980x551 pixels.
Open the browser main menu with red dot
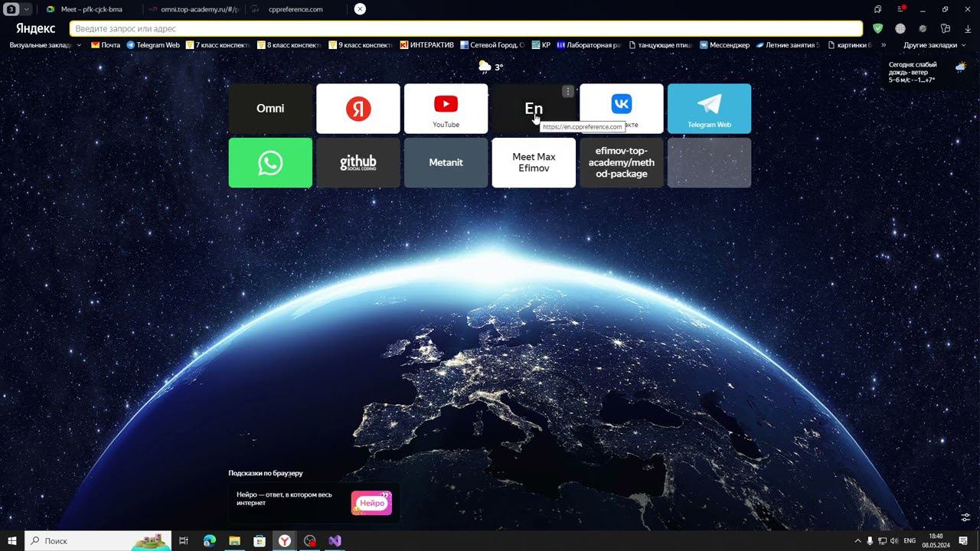900,9
